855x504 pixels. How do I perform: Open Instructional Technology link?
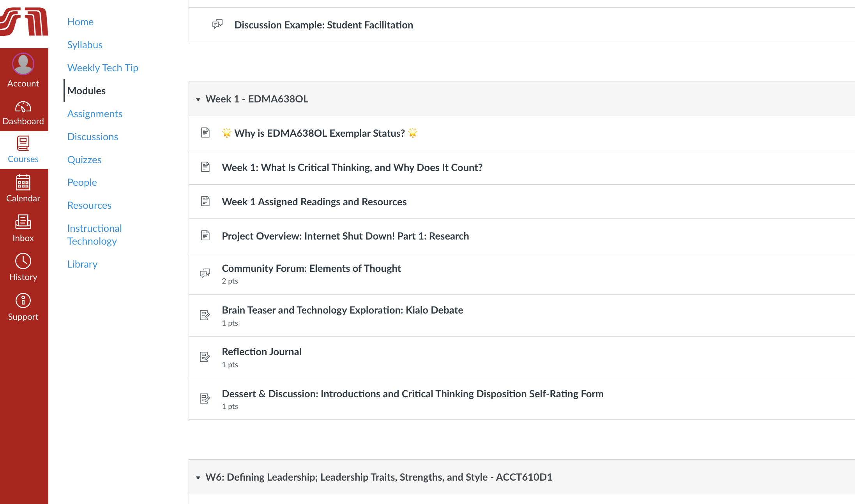point(95,234)
